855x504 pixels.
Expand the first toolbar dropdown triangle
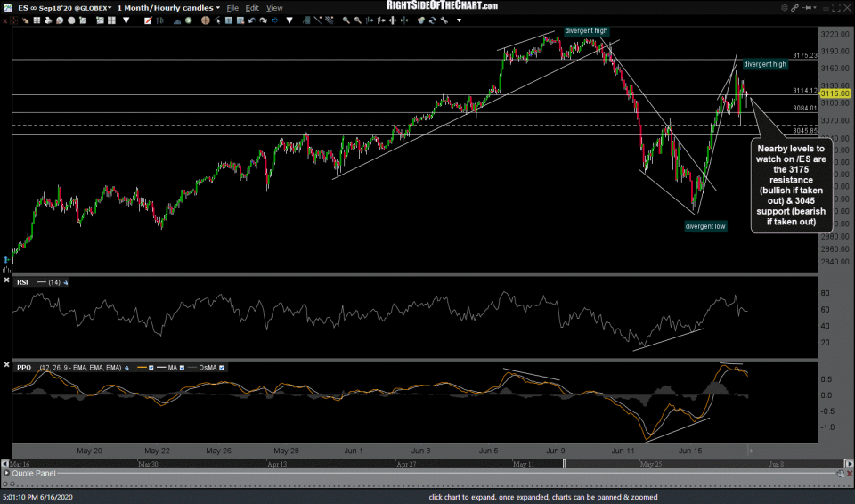point(126,20)
